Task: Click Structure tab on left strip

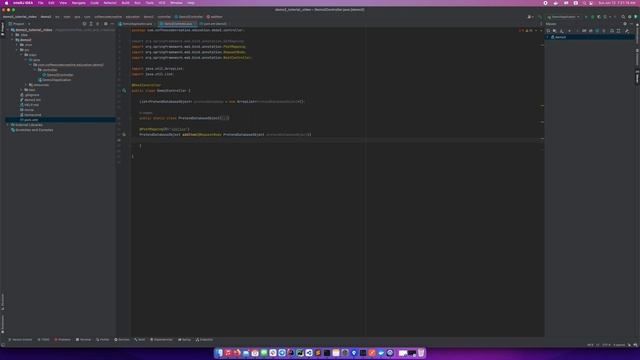Action: (2, 302)
